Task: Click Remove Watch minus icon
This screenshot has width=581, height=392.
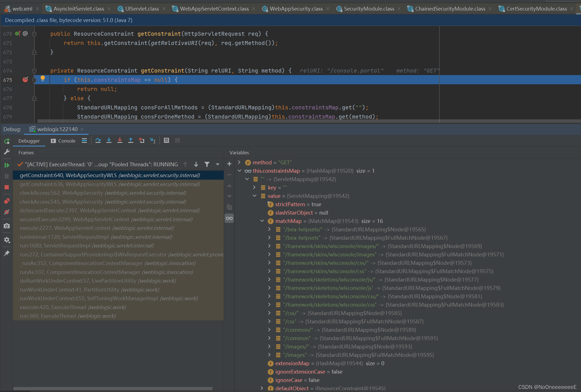Action: [229, 175]
